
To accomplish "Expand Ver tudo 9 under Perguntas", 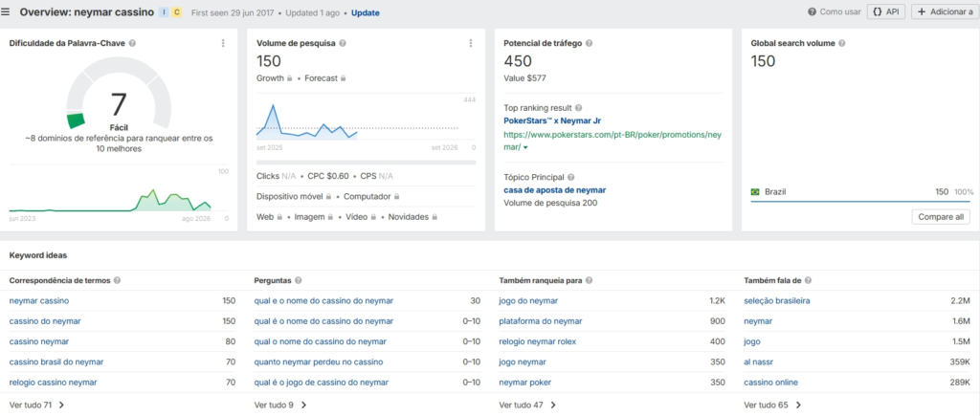I will (280, 405).
